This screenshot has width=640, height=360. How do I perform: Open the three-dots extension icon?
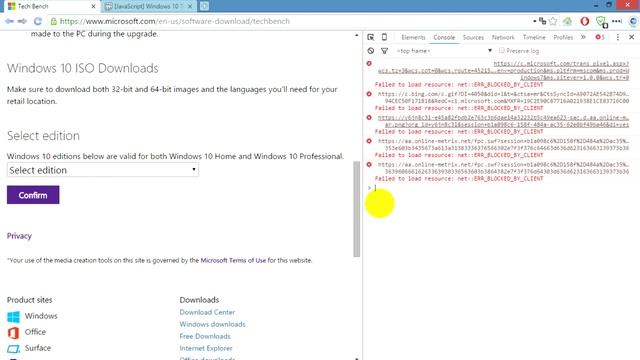[x=617, y=21]
